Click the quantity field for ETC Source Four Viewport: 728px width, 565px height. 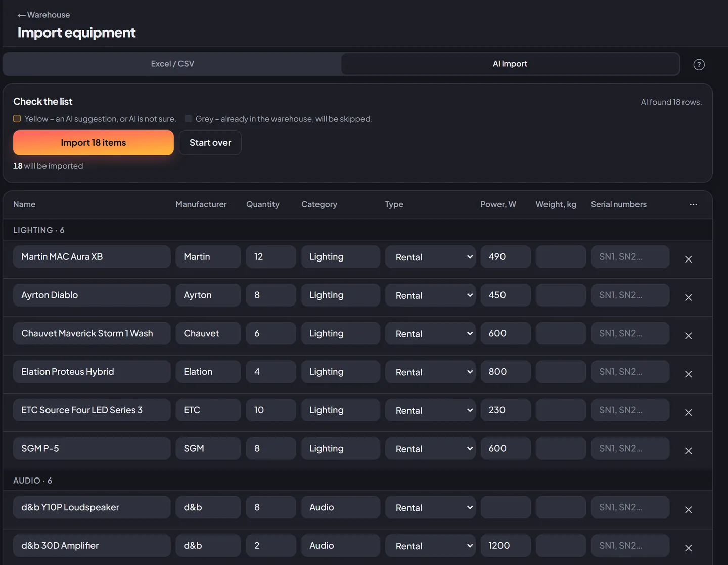(271, 410)
